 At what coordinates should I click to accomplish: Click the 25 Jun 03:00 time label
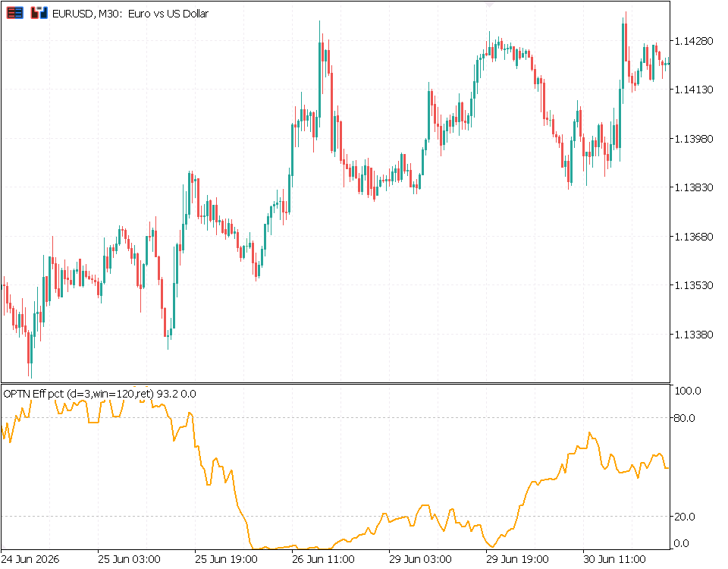tap(129, 559)
